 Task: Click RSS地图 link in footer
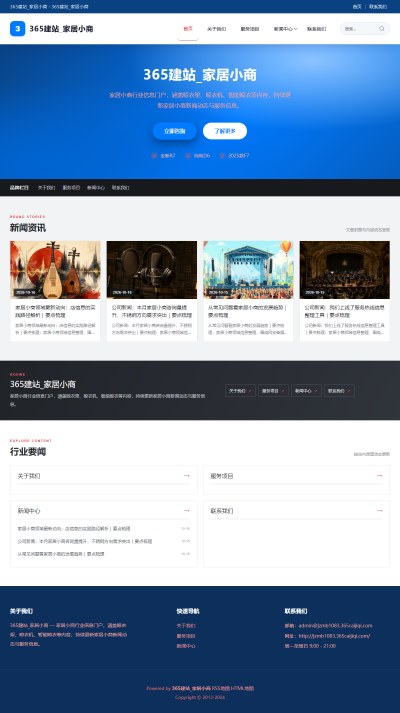(x=220, y=688)
